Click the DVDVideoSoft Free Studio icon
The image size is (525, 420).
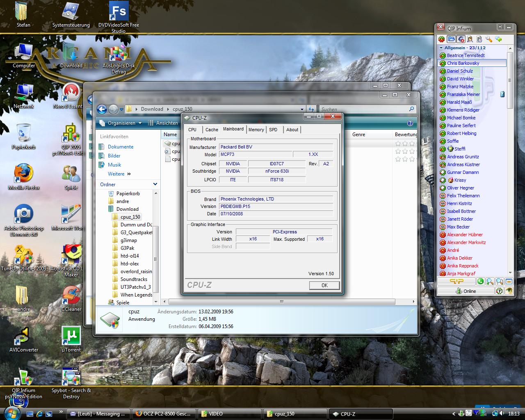tap(119, 17)
